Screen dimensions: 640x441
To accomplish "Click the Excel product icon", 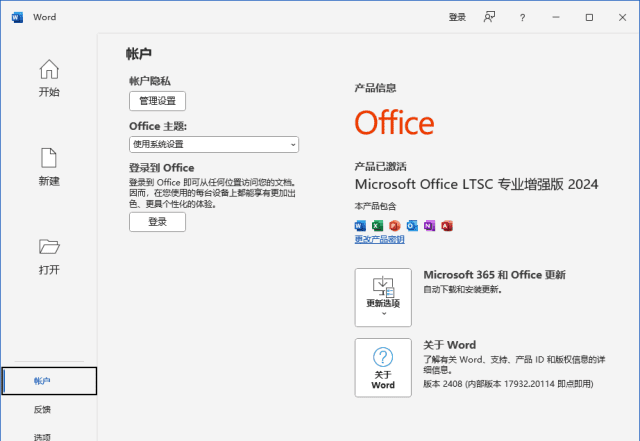I will [x=378, y=225].
